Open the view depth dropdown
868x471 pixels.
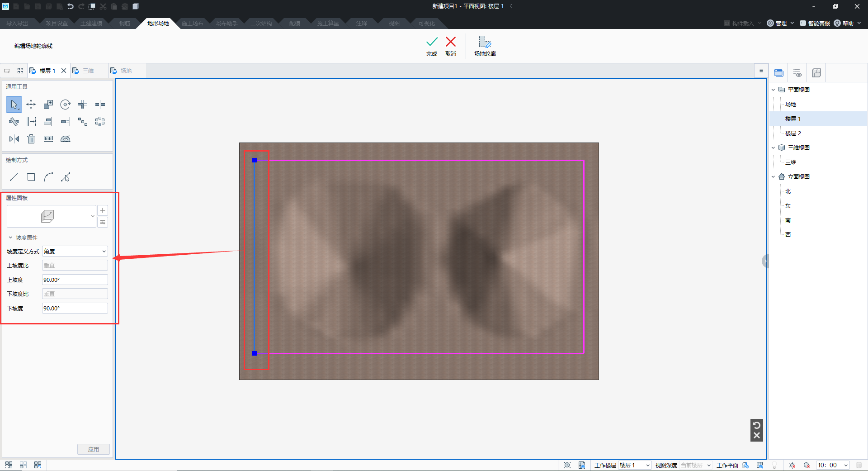coord(696,465)
